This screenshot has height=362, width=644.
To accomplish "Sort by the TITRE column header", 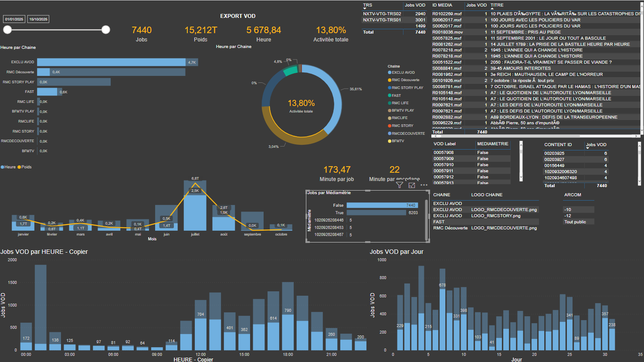I will [497, 5].
